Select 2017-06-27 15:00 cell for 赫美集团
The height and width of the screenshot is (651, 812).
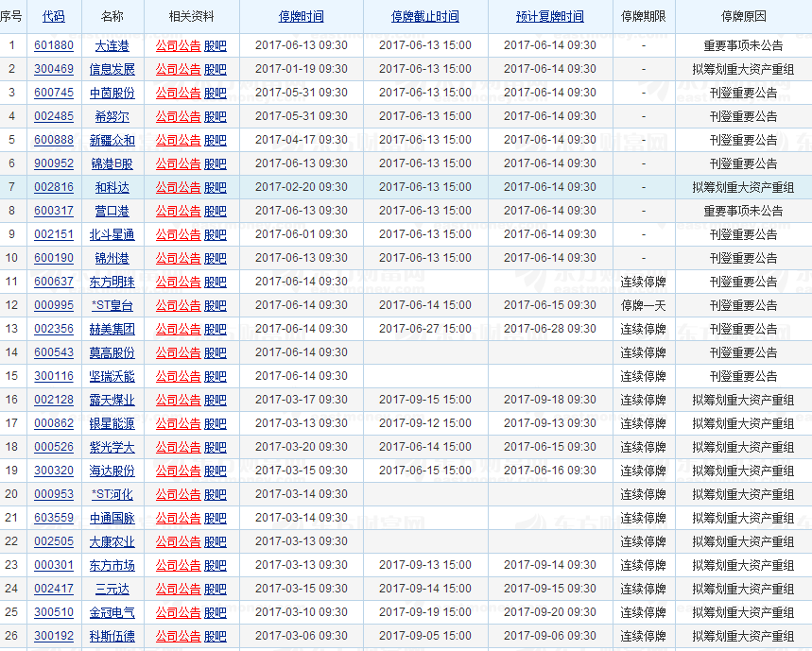tap(425, 329)
